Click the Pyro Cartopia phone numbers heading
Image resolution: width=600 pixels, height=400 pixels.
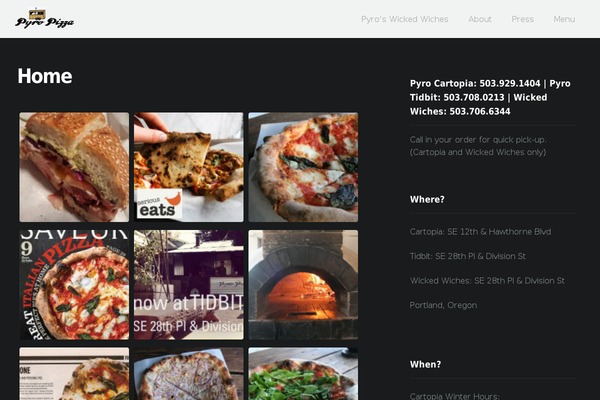pyautogui.click(x=490, y=97)
